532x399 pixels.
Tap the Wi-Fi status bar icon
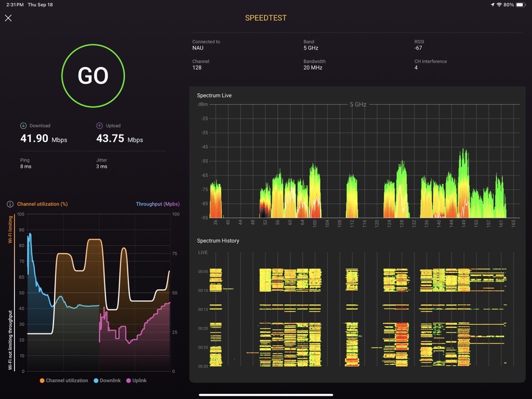[499, 5]
